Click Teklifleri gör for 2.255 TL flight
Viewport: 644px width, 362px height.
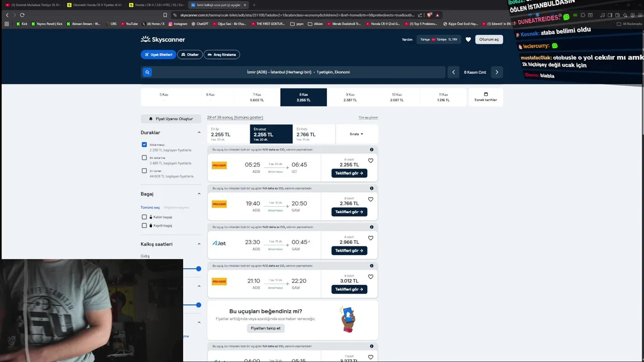tap(349, 173)
